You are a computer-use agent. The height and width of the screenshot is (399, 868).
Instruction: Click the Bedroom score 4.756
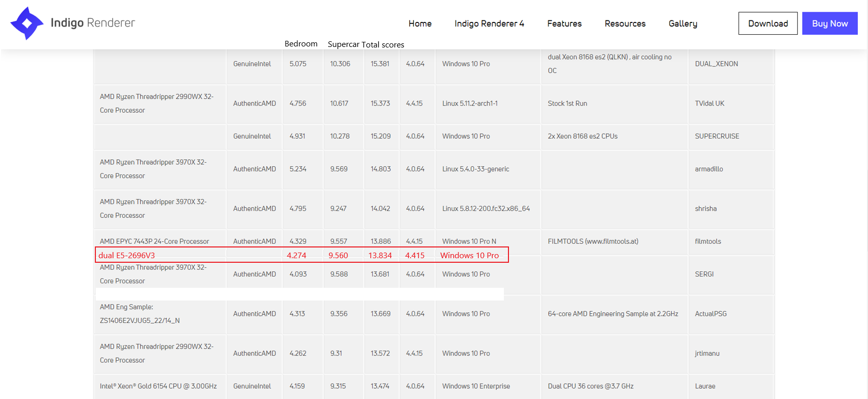point(298,104)
